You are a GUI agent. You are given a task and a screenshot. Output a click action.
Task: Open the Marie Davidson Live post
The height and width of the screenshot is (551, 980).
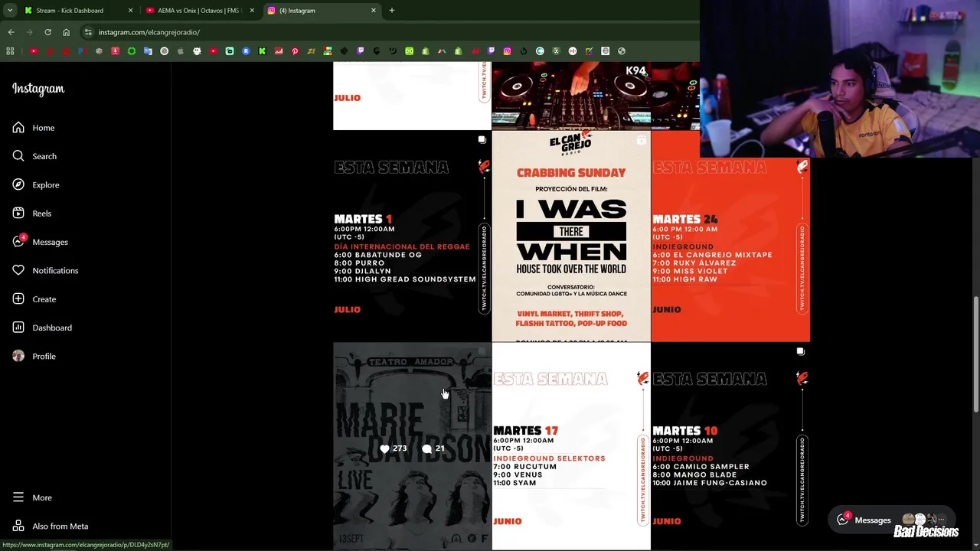click(412, 447)
